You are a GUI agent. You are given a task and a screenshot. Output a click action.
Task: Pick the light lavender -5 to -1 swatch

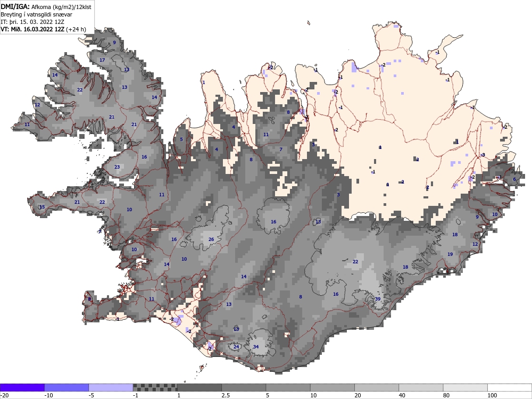point(111,387)
